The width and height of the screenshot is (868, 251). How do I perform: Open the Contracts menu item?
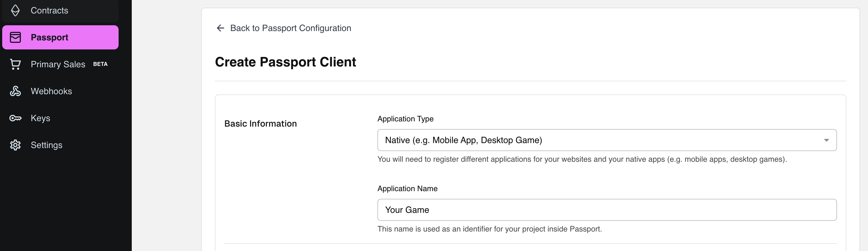coord(49,10)
